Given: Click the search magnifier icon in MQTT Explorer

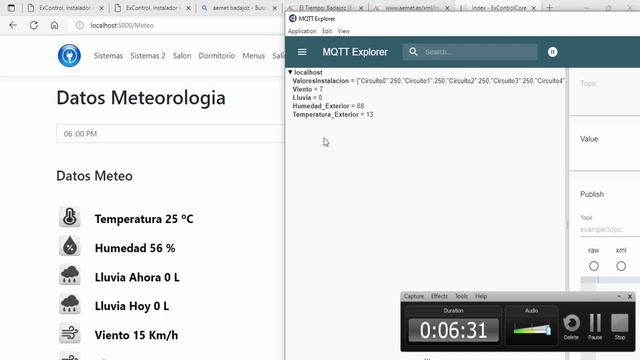Looking at the screenshot, I should click(x=413, y=52).
